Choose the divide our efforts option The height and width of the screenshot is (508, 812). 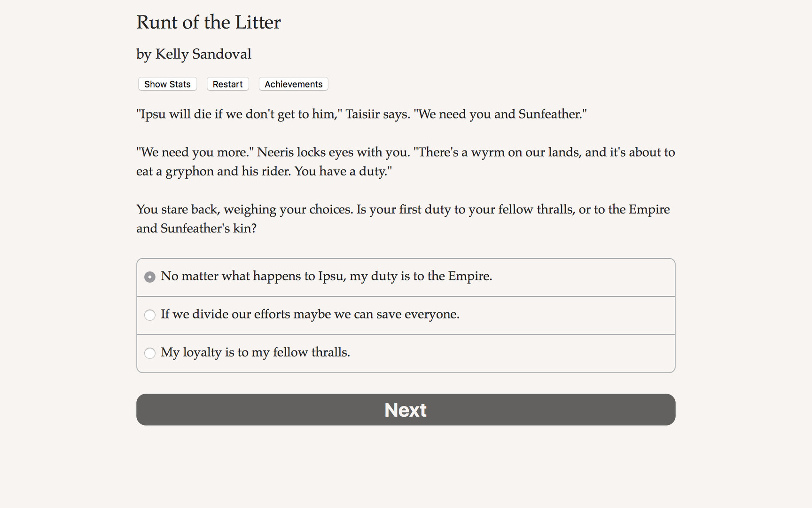pos(149,315)
